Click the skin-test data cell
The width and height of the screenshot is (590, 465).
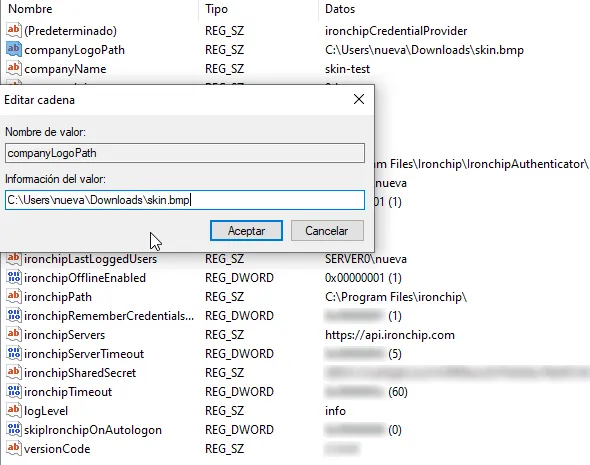(347, 69)
